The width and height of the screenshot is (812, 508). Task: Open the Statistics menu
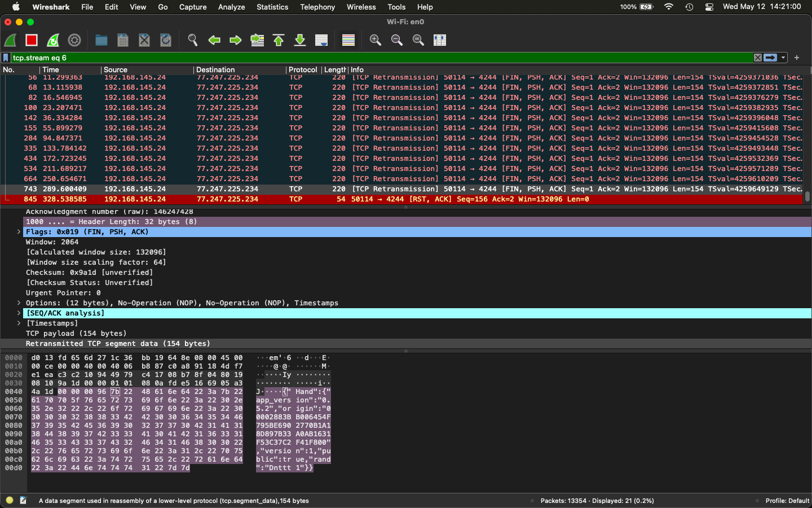point(272,7)
